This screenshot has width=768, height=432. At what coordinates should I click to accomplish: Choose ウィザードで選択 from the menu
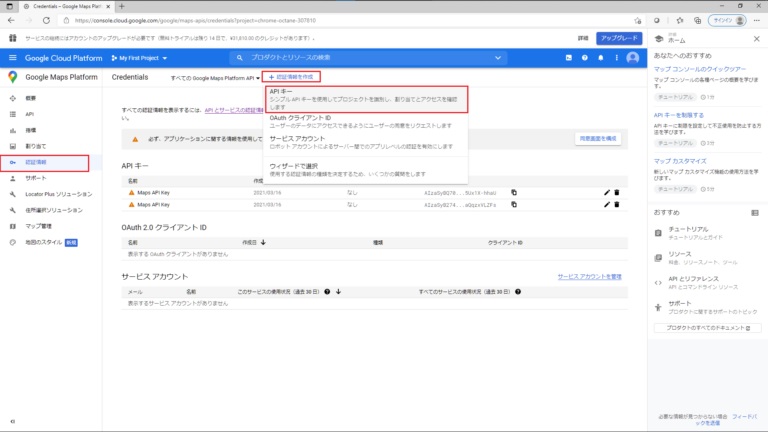pyautogui.click(x=366, y=170)
